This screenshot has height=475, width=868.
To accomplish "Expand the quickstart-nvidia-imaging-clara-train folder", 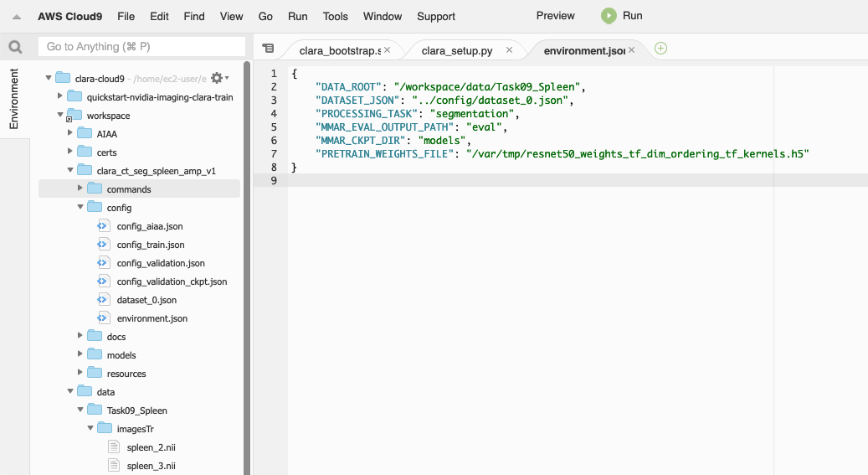I will point(59,96).
